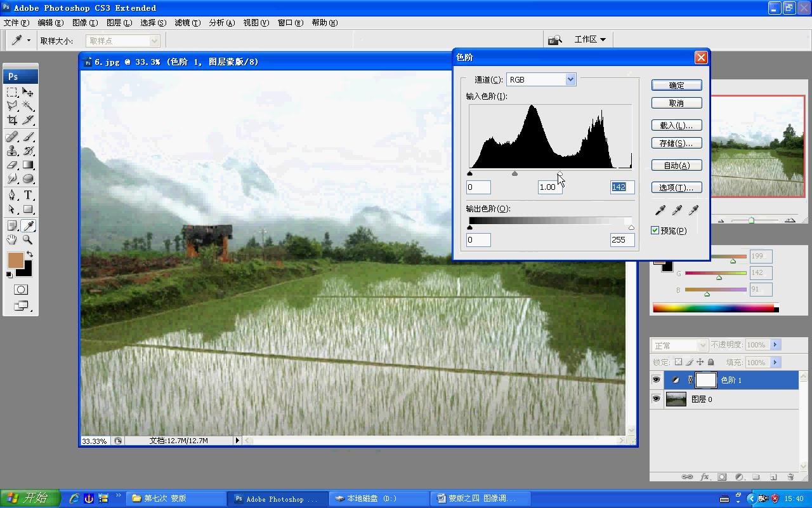Select the Slice tool
The height and width of the screenshot is (508, 812).
click(28, 120)
